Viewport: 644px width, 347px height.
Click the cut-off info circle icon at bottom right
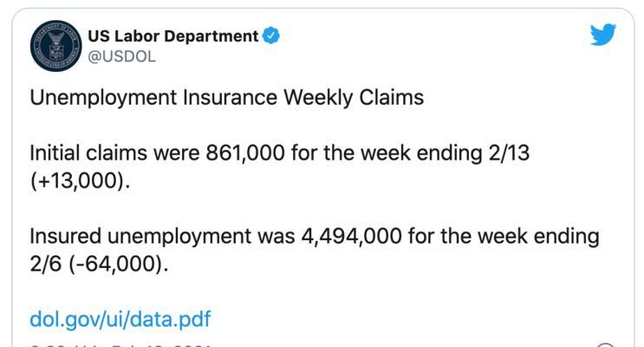(605, 344)
